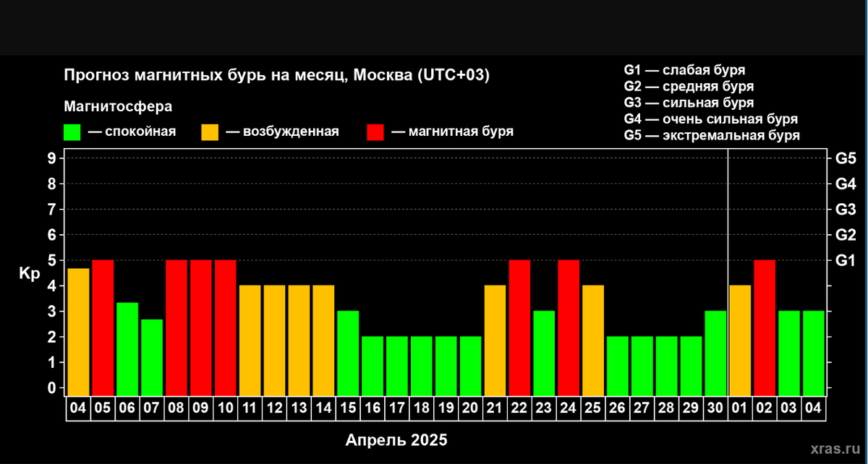Click the red bar for May 02

coord(765,327)
